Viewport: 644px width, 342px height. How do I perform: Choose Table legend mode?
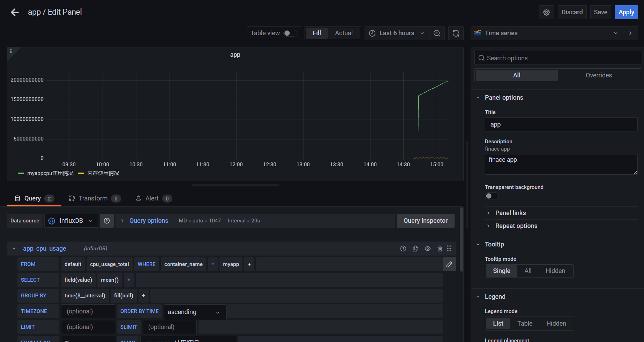point(525,324)
